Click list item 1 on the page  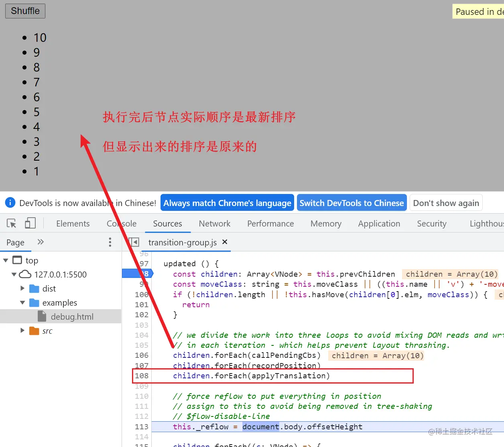pos(37,171)
